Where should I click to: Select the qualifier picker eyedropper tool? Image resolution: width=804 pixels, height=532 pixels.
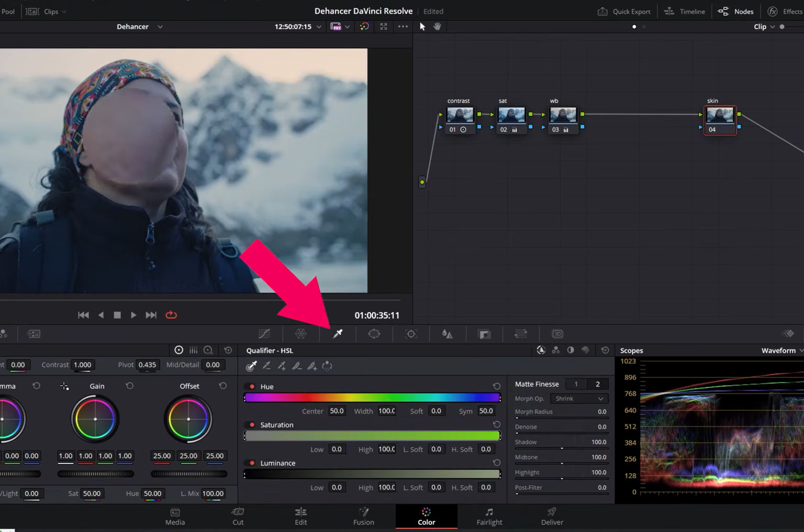pos(251,366)
